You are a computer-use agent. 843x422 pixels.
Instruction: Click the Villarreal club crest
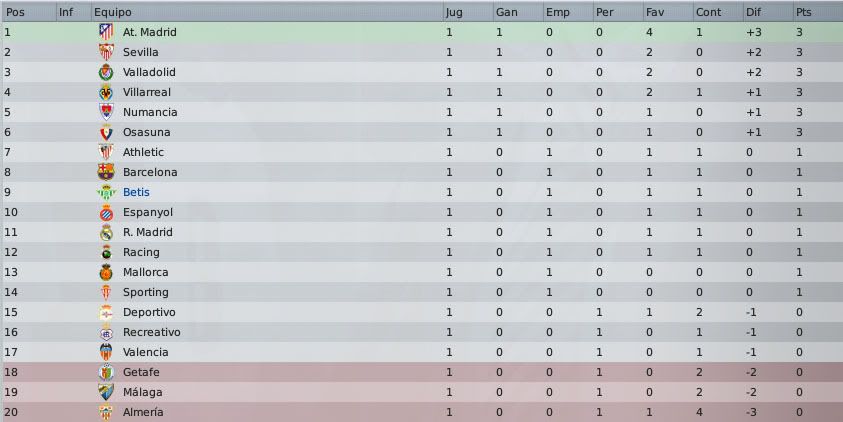coord(106,92)
